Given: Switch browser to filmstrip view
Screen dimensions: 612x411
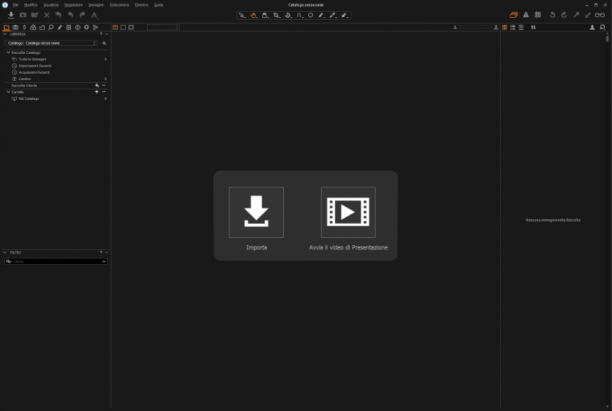Looking at the screenshot, I should [x=513, y=27].
